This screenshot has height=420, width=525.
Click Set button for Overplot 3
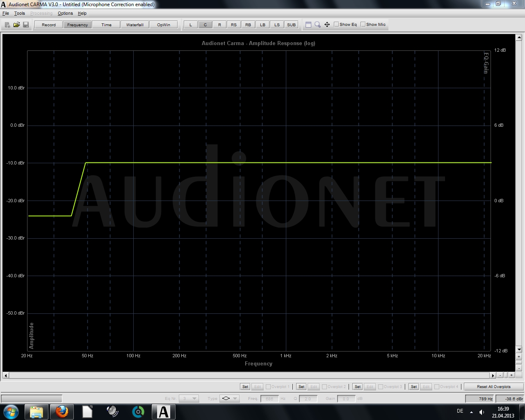click(x=358, y=386)
